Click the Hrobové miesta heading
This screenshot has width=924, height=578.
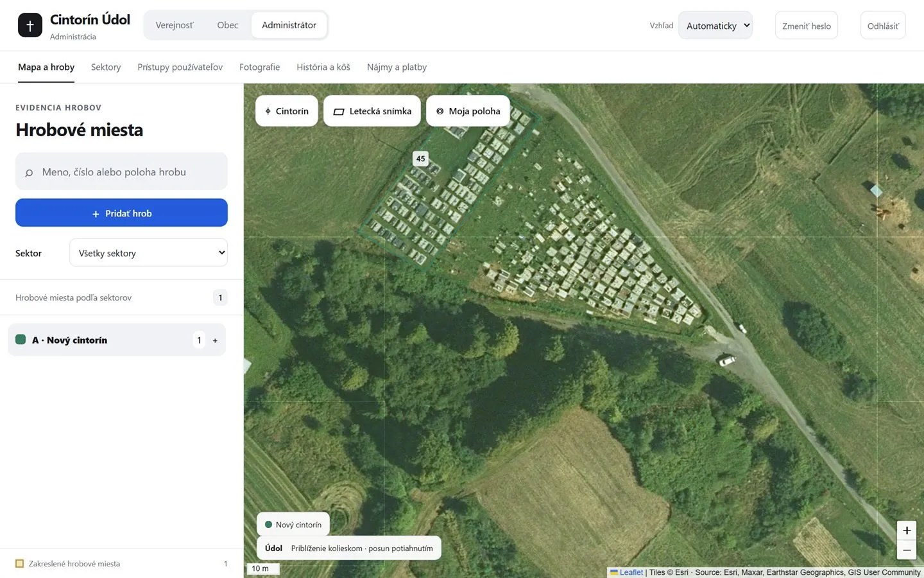click(x=80, y=130)
